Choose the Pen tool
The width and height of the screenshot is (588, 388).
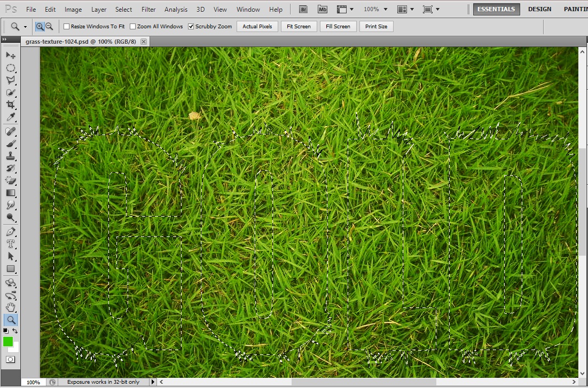pyautogui.click(x=11, y=231)
